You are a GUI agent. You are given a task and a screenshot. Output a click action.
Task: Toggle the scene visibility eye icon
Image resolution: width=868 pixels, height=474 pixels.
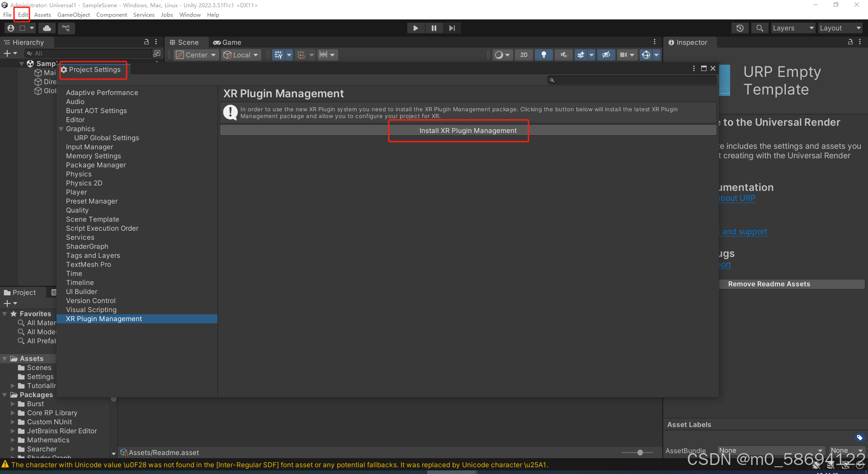[606, 55]
